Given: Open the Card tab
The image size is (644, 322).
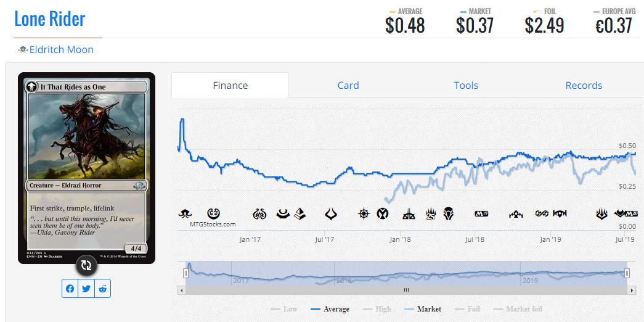Looking at the screenshot, I should coord(348,85).
